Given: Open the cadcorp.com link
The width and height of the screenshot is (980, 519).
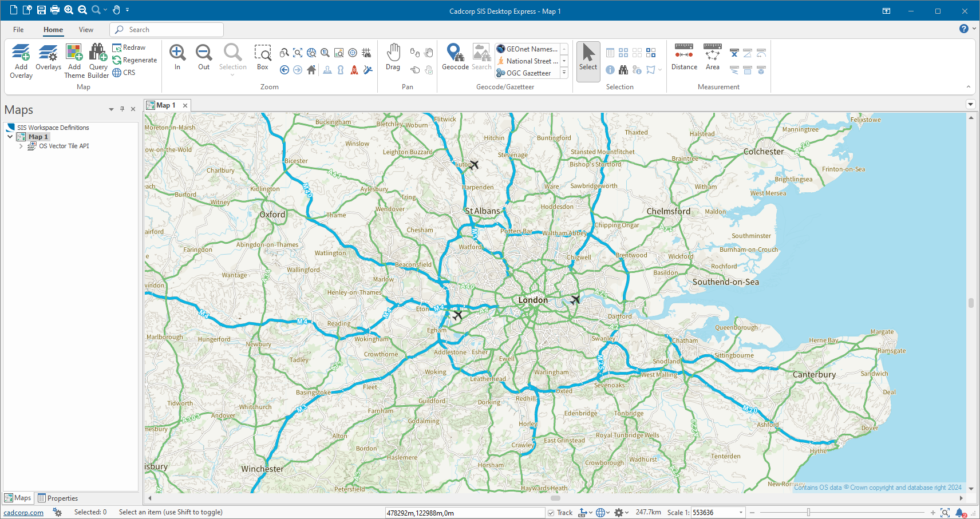Looking at the screenshot, I should [23, 512].
